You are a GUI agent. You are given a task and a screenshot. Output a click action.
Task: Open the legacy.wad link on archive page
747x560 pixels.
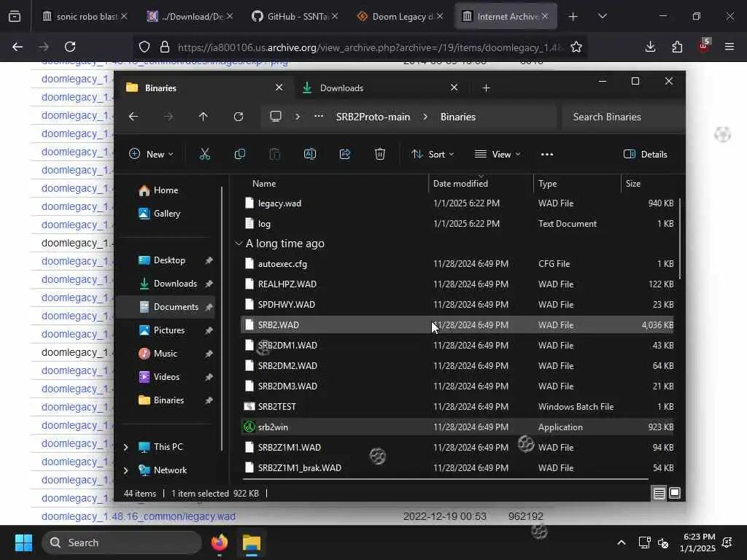138,516
